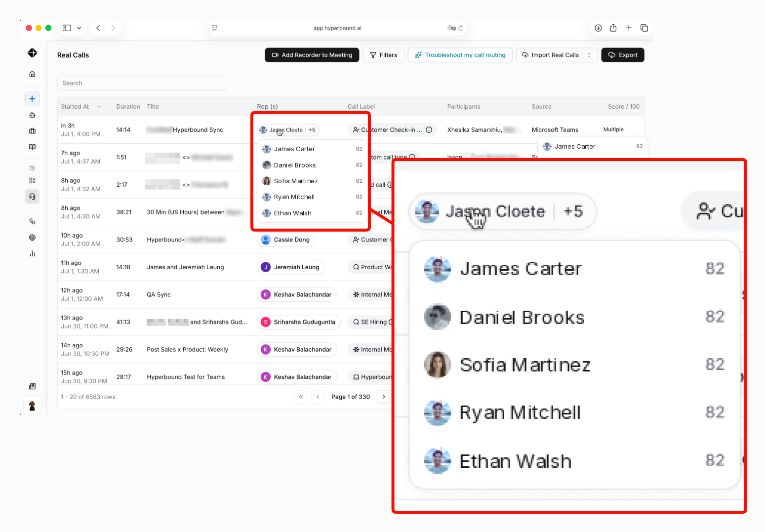
Task: Click the translate icon in the address bar
Action: click(x=451, y=28)
